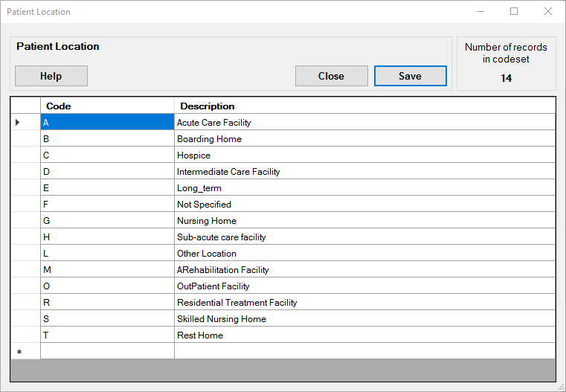Select code cell T
The height and width of the screenshot is (392, 566).
tap(107, 335)
